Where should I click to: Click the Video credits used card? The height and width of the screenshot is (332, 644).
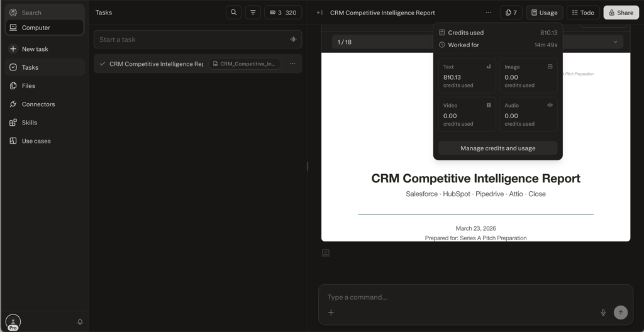467,114
